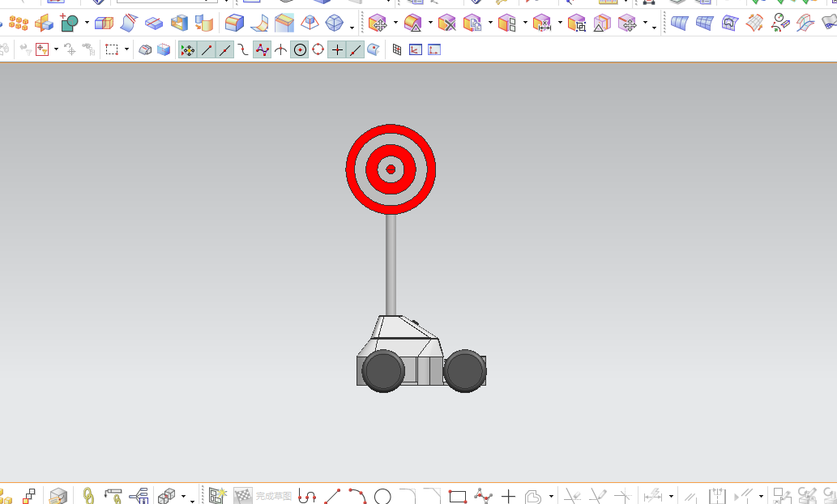Select the shell tool icon
This screenshot has height=504, width=837.
point(179,23)
